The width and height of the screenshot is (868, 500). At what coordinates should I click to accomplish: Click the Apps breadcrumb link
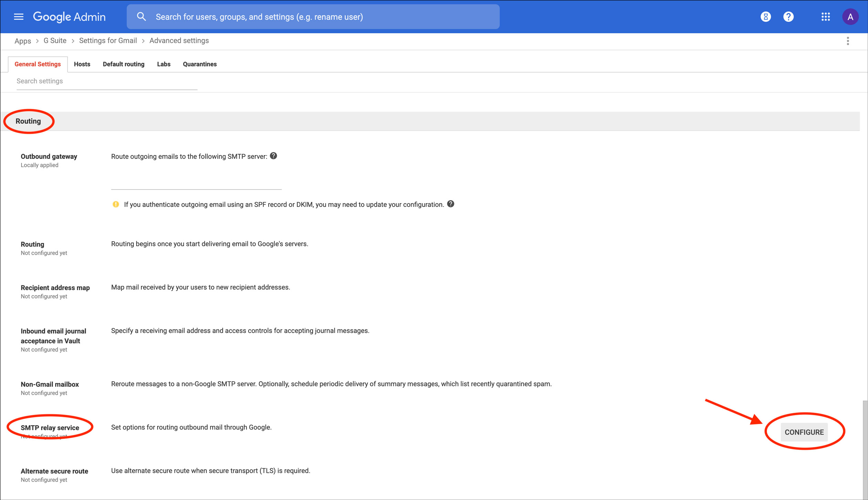23,41
